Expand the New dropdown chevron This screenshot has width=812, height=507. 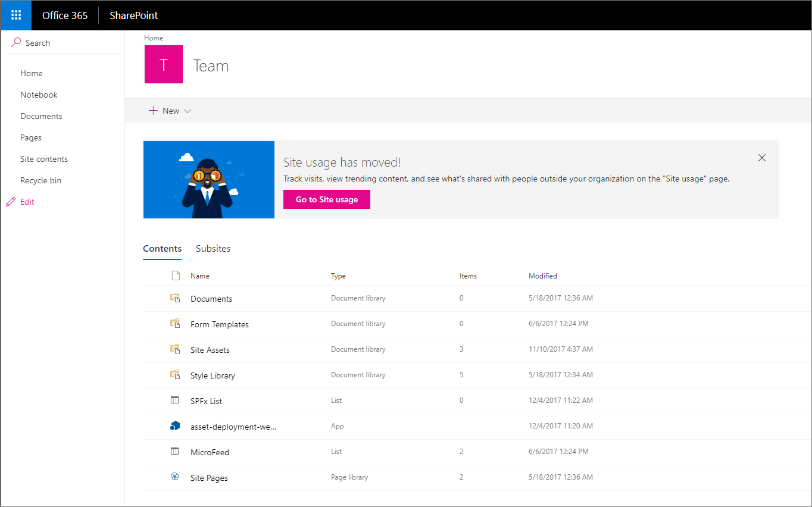[x=188, y=111]
